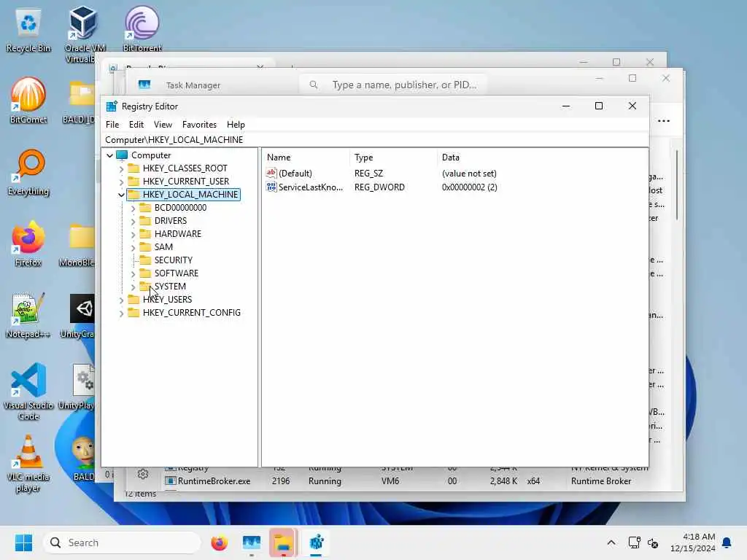Open the Favorites menu
Image resolution: width=747 pixels, height=560 pixels.
(199, 124)
